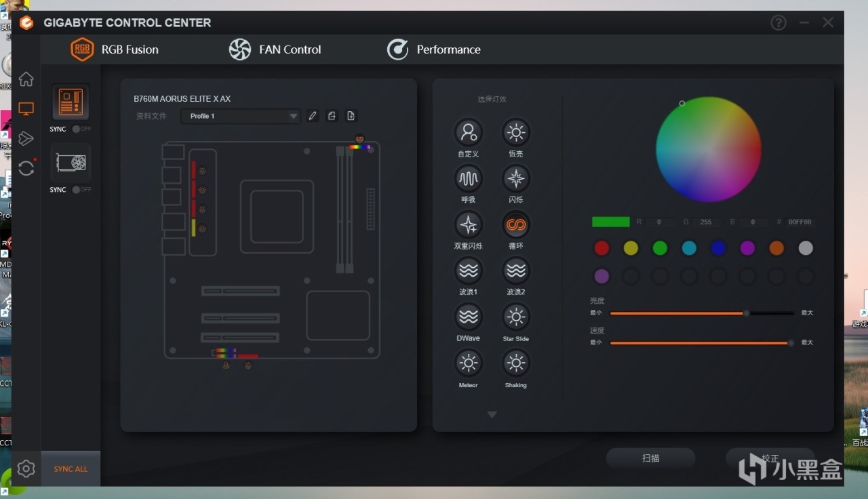This screenshot has width=868, height=499.
Task: Pick the orange color swatch
Action: [x=776, y=248]
